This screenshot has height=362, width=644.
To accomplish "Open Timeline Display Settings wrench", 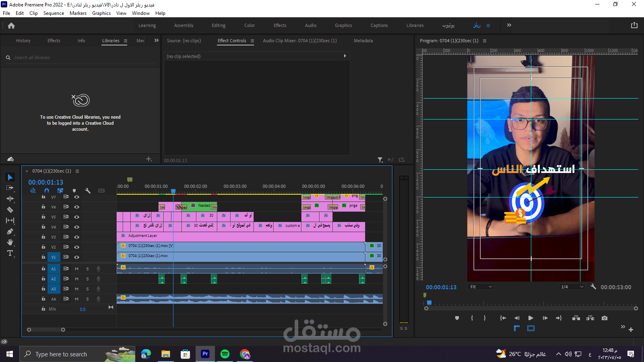I will click(88, 191).
